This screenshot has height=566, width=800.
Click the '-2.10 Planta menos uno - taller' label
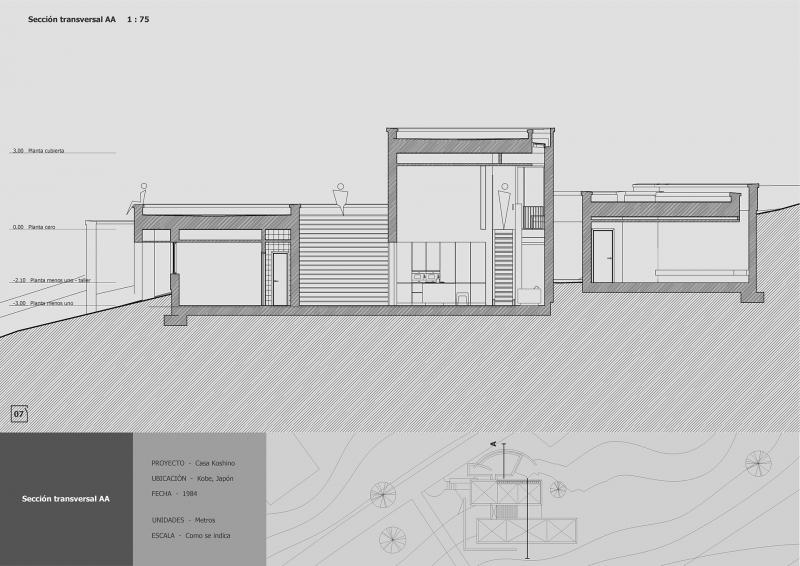click(52, 280)
